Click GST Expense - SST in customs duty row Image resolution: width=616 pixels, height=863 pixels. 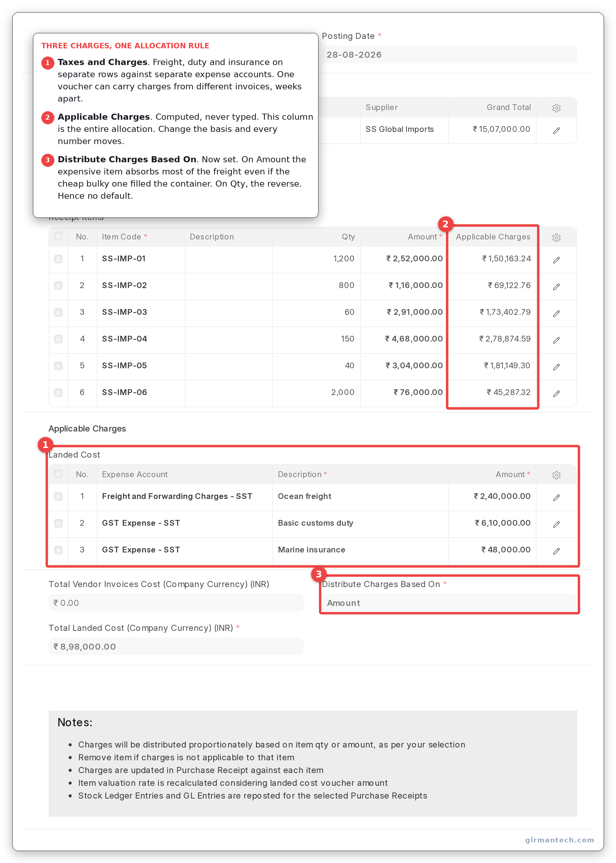click(141, 523)
